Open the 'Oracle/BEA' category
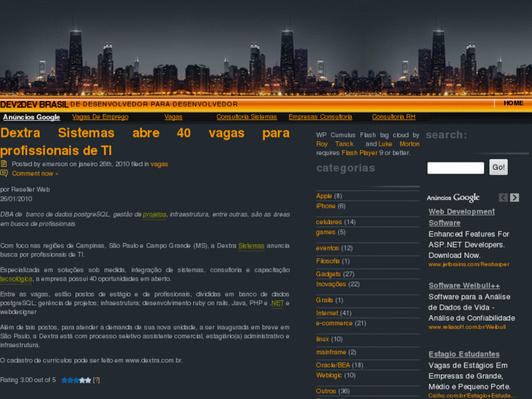Image resolution: width=532 pixels, height=399 pixels. (333, 365)
